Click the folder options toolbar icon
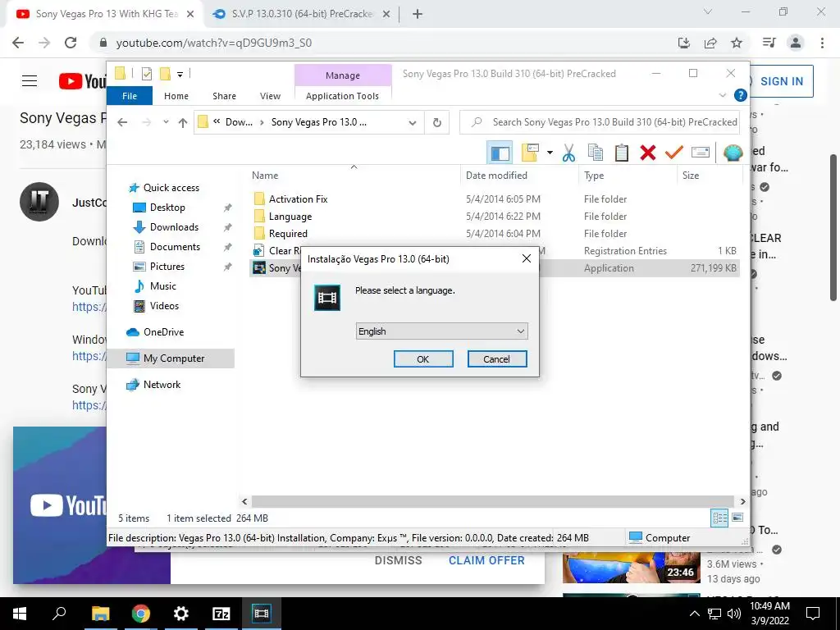Image resolution: width=840 pixels, height=630 pixels. pyautogui.click(x=530, y=153)
